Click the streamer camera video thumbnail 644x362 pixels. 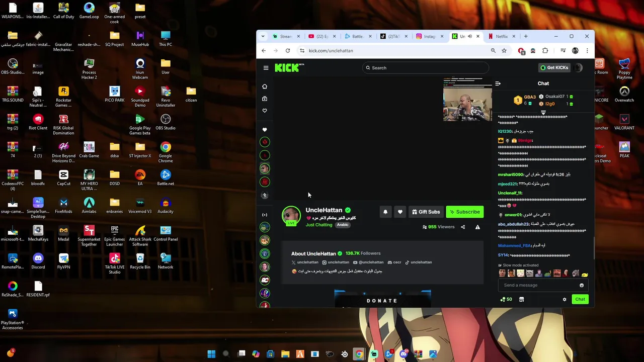tap(467, 100)
